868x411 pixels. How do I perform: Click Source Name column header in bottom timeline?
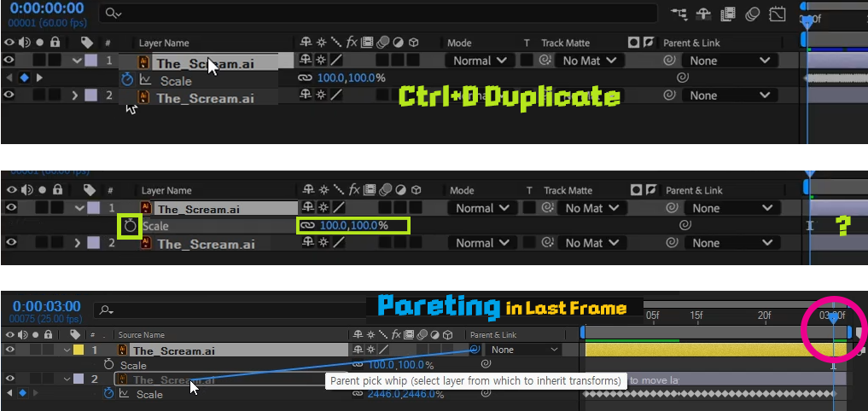tap(141, 334)
